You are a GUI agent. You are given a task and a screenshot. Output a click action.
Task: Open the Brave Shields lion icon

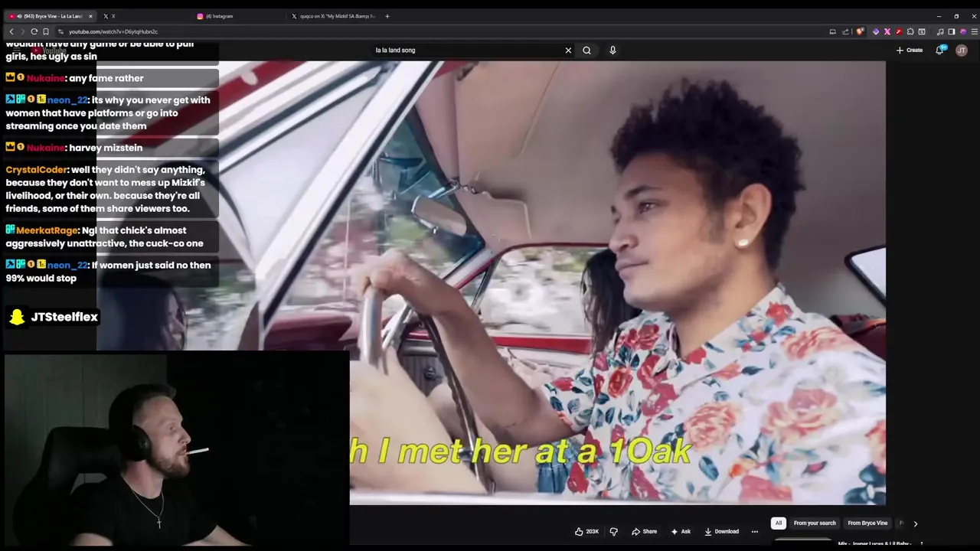point(860,31)
